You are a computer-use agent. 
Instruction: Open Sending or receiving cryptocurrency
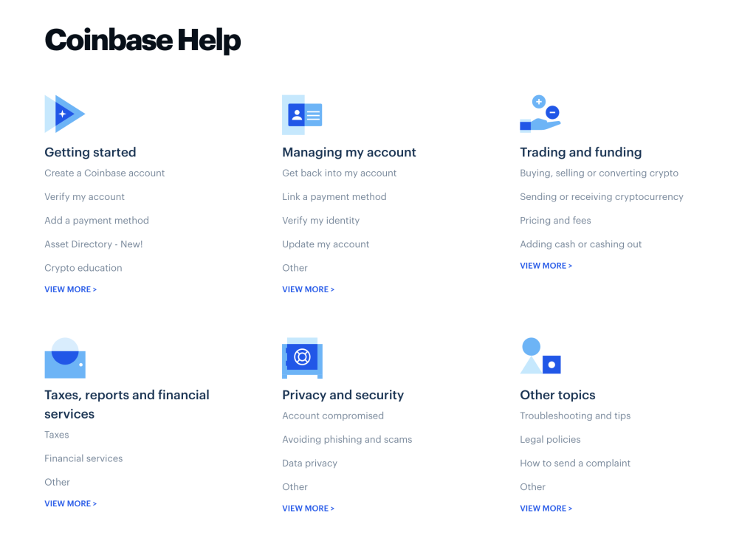(x=601, y=197)
